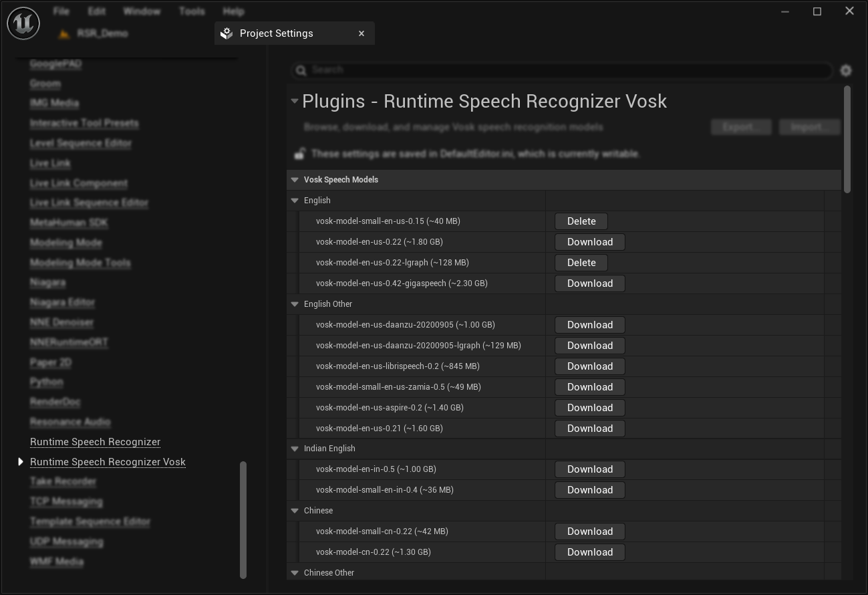The height and width of the screenshot is (595, 868).
Task: Download vosk-model-en-us-daanzu-20200905 model
Action: click(590, 325)
